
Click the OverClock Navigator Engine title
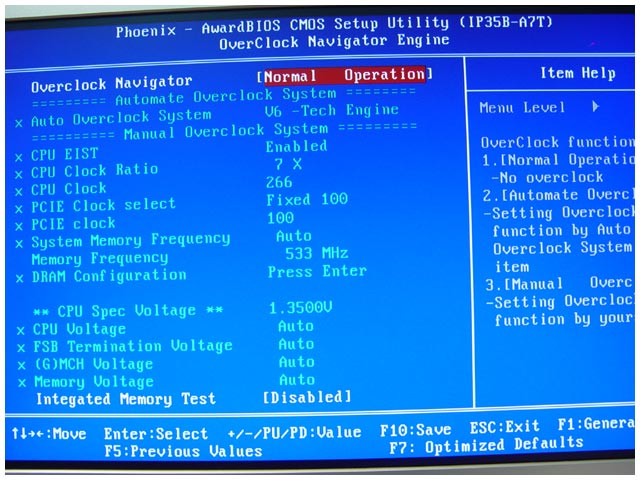point(334,42)
